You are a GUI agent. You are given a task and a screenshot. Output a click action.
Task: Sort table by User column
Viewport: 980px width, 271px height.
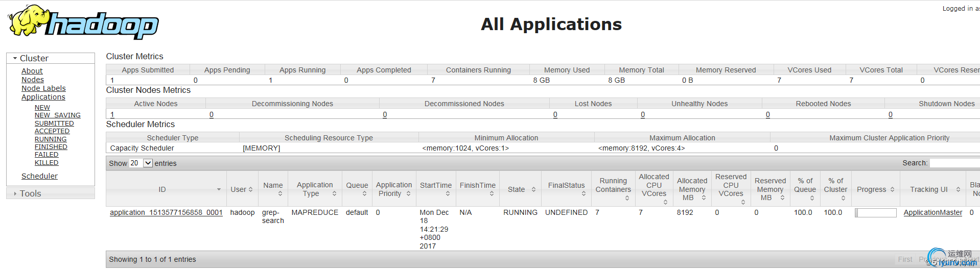point(242,189)
